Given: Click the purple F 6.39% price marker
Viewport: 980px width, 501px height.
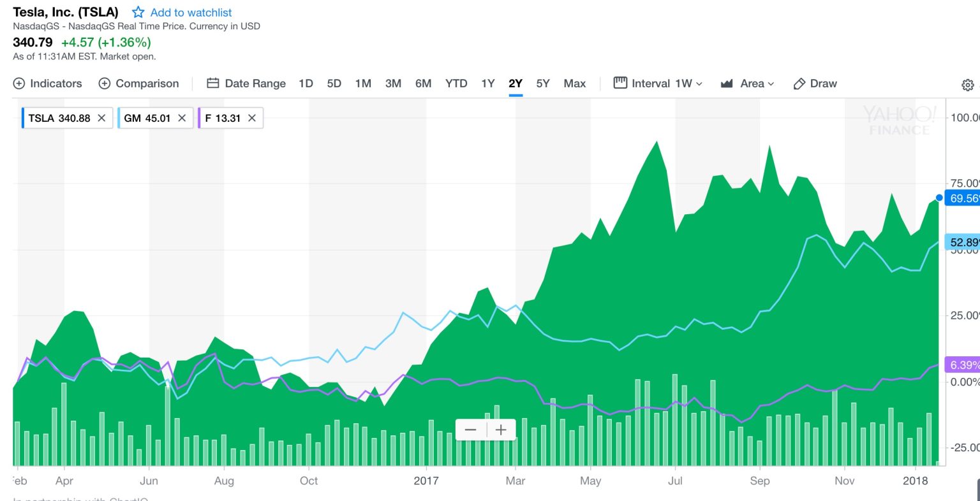Looking at the screenshot, I should coord(963,365).
